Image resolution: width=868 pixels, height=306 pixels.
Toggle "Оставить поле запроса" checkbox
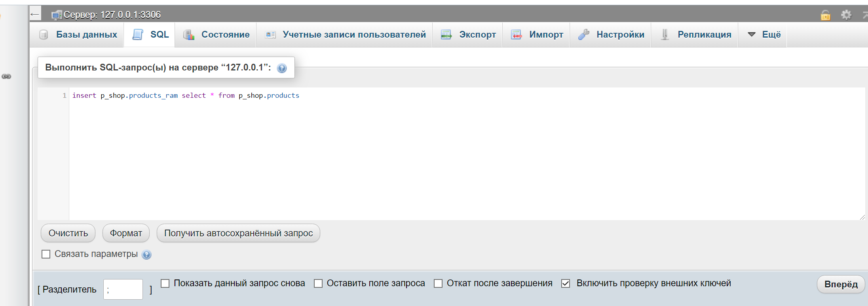coord(318,283)
